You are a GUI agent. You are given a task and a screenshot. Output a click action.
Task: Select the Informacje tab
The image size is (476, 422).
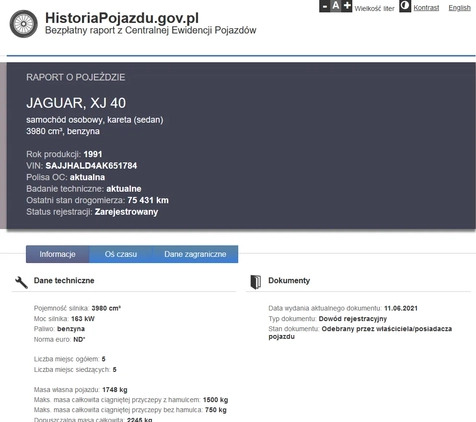57,254
